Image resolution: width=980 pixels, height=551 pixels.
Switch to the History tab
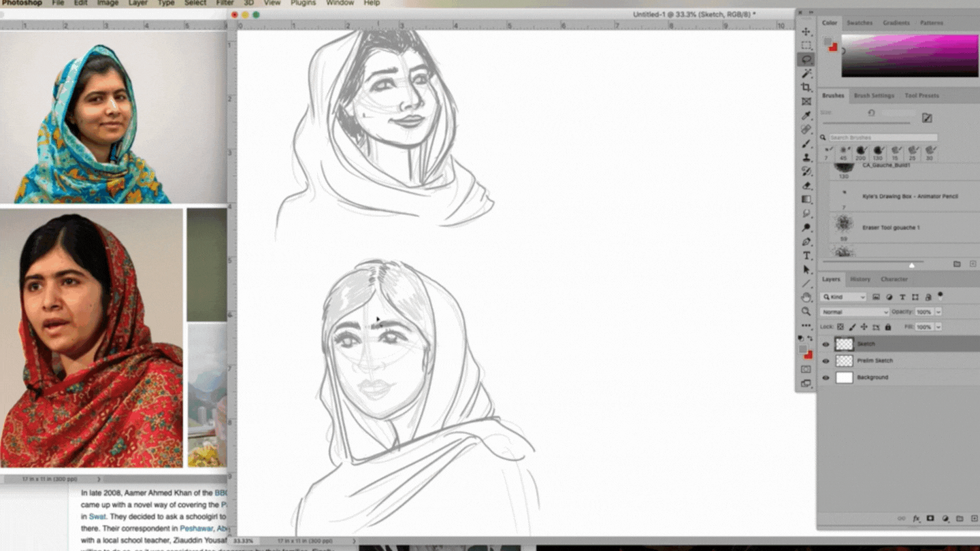click(860, 279)
